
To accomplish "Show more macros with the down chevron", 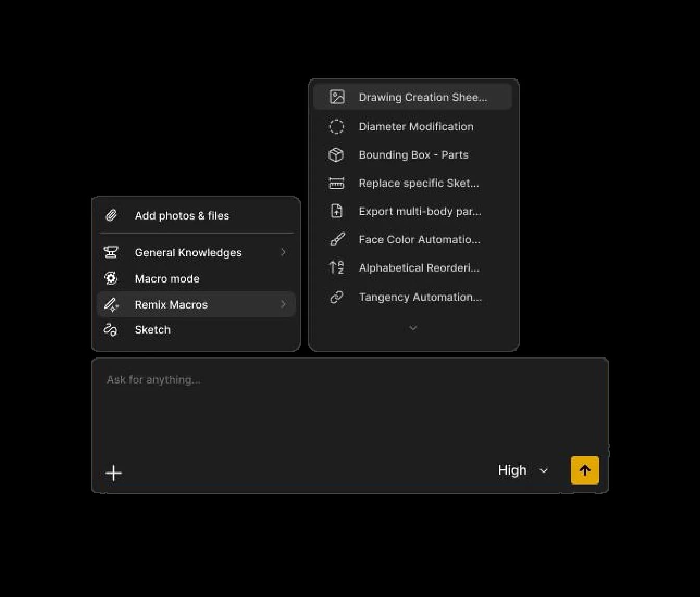I will [413, 327].
